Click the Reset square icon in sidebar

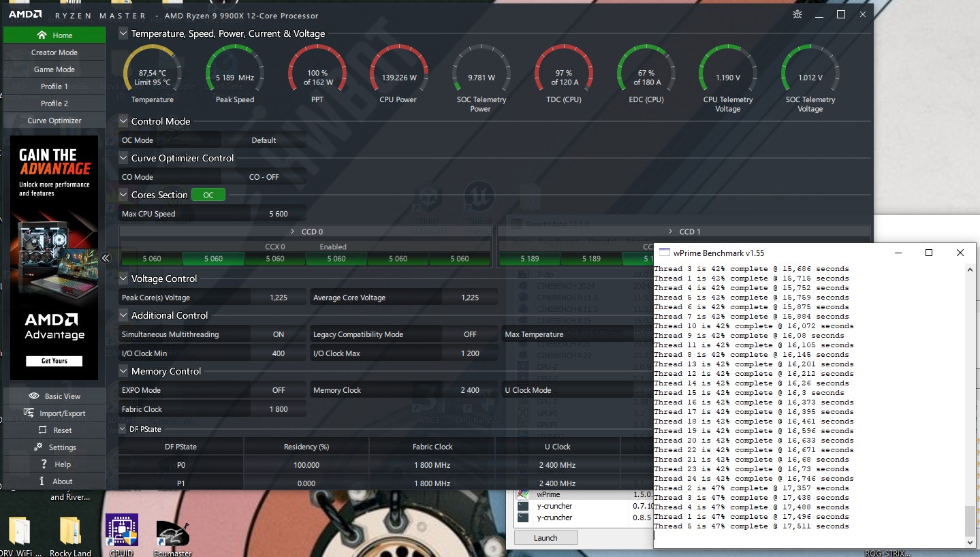(x=43, y=430)
